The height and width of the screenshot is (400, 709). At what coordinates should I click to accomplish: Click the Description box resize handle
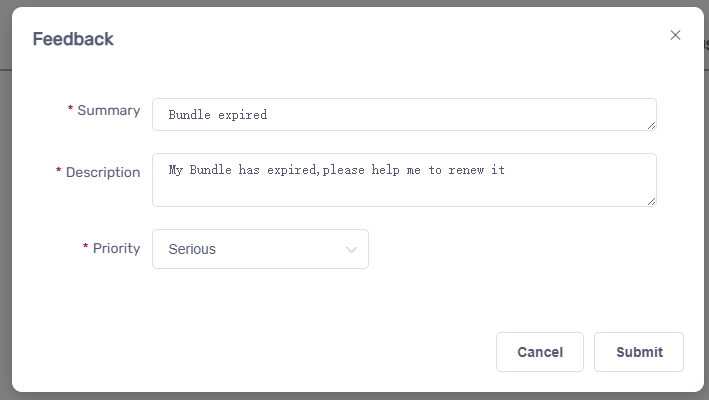651,201
